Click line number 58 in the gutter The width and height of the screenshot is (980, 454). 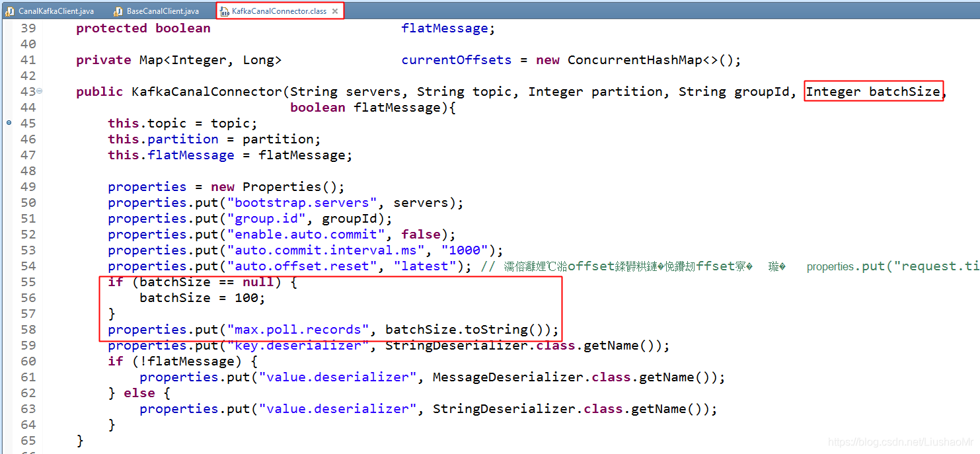pyautogui.click(x=28, y=330)
